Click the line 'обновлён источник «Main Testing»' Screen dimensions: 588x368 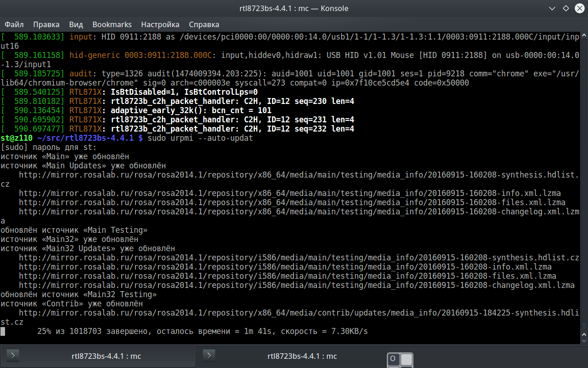pos(74,230)
